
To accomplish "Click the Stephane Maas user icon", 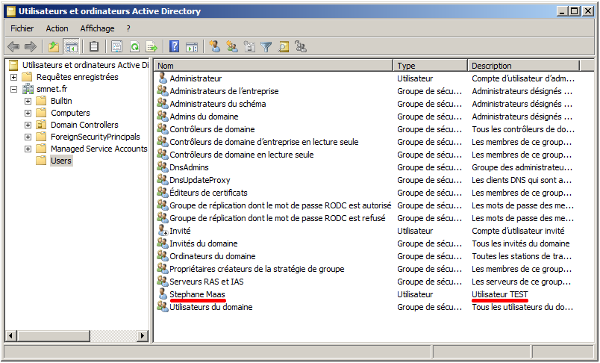I will click(x=163, y=294).
